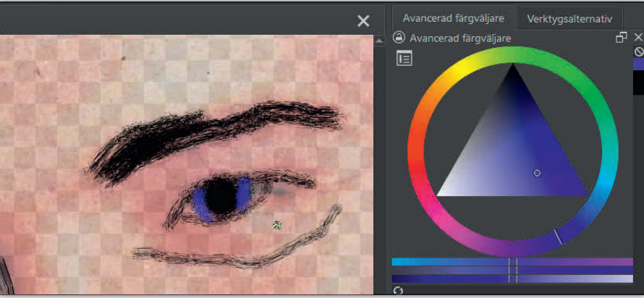This screenshot has height=298, width=644.
Task: Click the blue iris on the canvas
Action: (245, 193)
